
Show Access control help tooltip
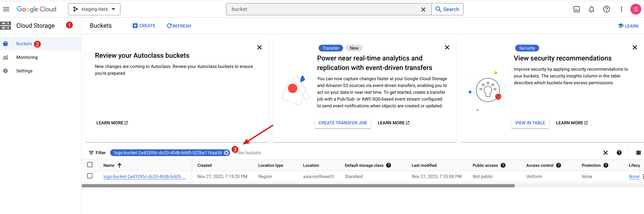[x=559, y=165]
